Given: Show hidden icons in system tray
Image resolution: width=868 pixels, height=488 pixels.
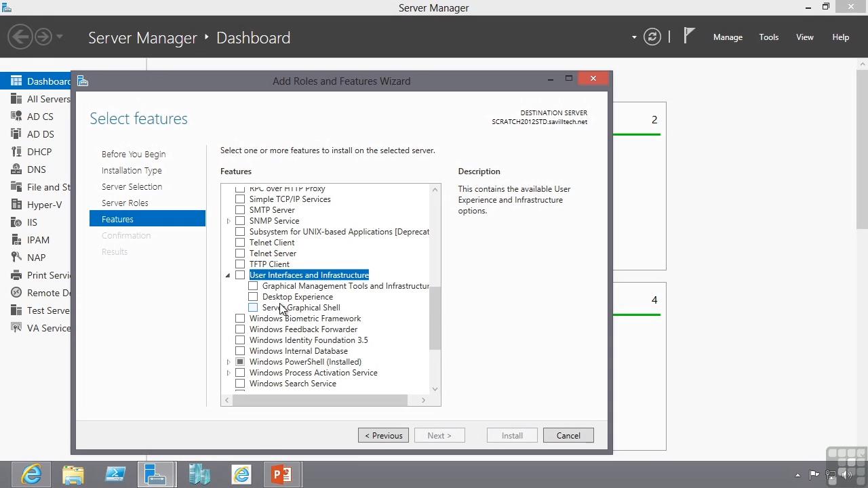Looking at the screenshot, I should (x=797, y=475).
